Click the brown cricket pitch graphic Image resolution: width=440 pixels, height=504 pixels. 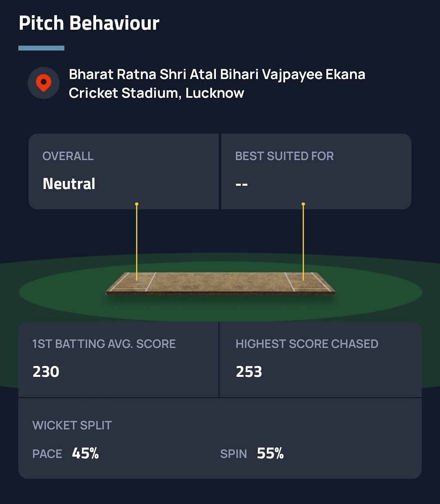point(220,283)
